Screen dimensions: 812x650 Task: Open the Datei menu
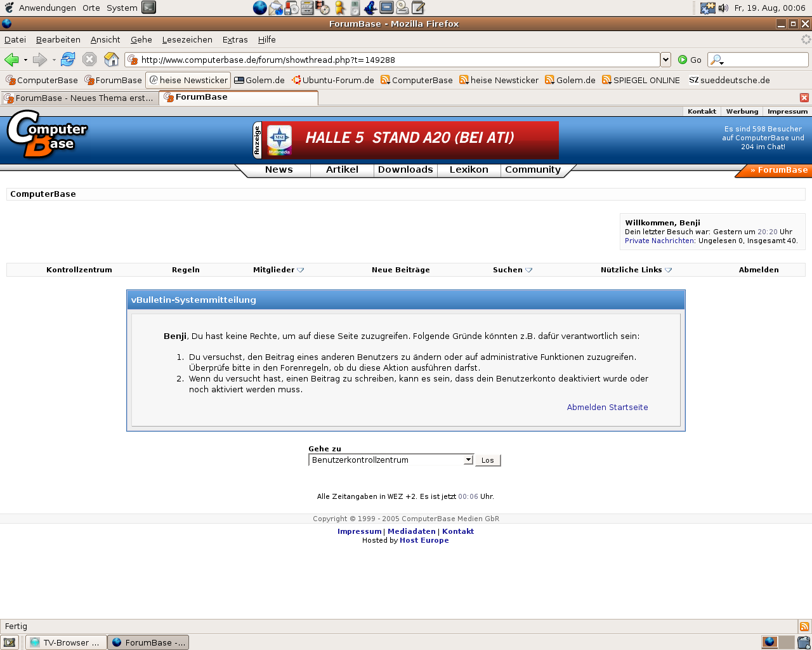pos(15,39)
